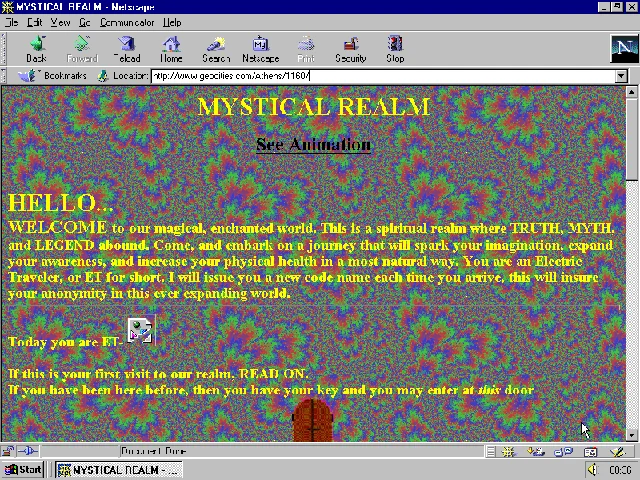The height and width of the screenshot is (480, 640).
Task: Click the "Today you are ET-" text
Action: (x=65, y=342)
